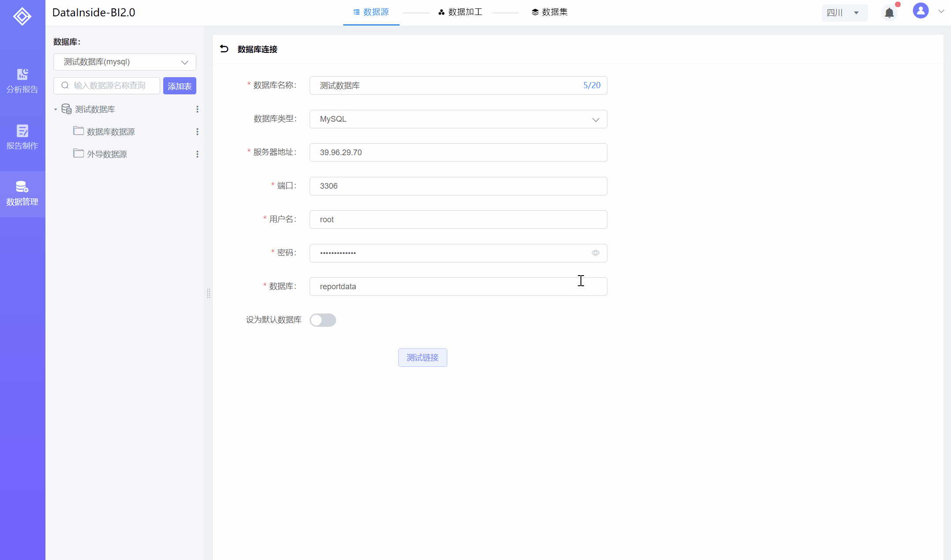Click the 数据库 reportdata input field
The image size is (951, 560).
point(458,287)
